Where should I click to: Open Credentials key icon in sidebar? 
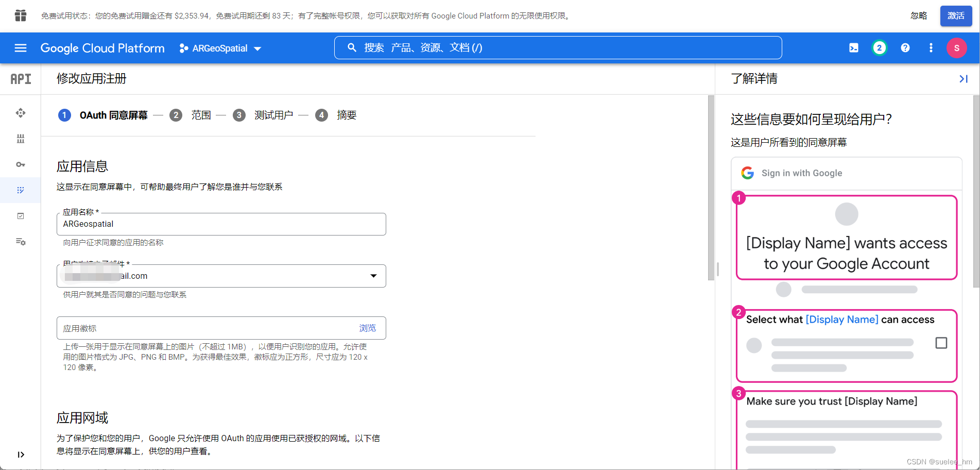(21, 164)
